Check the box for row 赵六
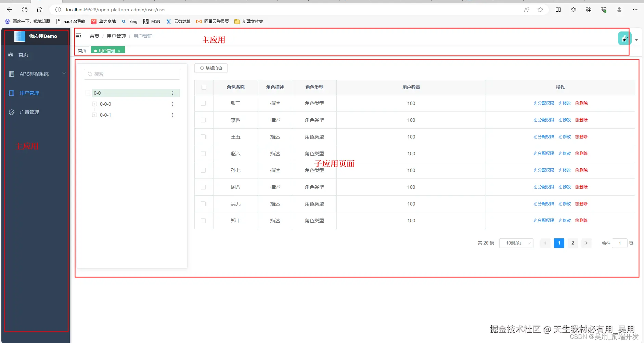The height and width of the screenshot is (343, 644). point(203,154)
